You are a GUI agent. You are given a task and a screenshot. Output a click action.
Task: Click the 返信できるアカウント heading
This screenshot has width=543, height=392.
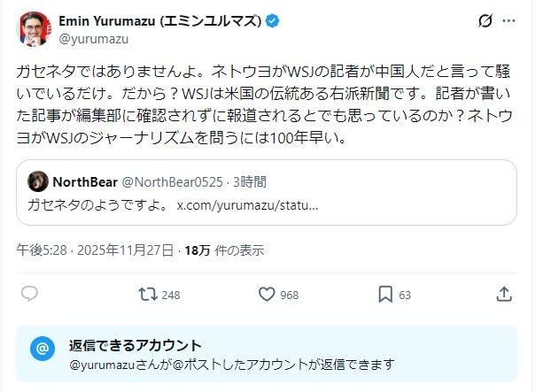pos(136,345)
